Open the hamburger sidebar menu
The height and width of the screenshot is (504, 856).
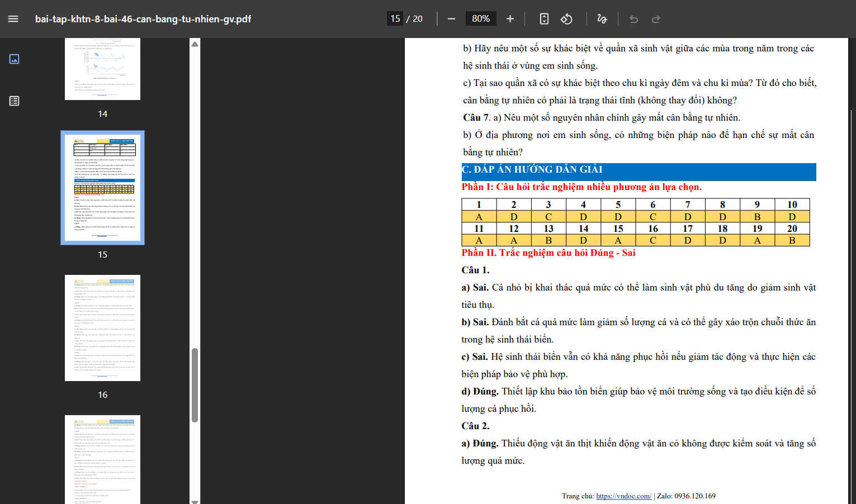[13, 19]
